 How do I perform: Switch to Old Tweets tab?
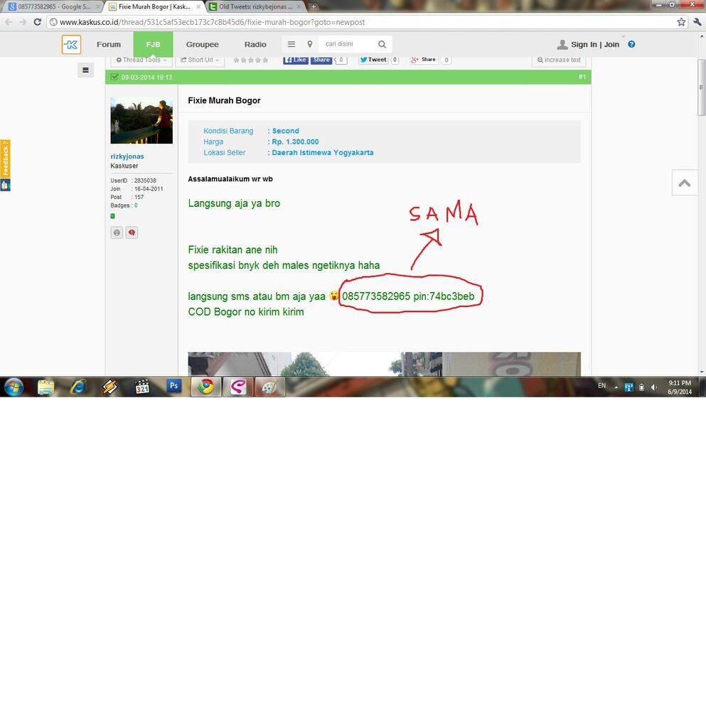[255, 6]
